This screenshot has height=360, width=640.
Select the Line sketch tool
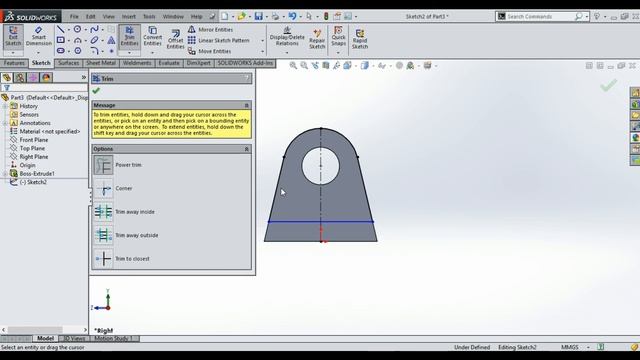60,29
